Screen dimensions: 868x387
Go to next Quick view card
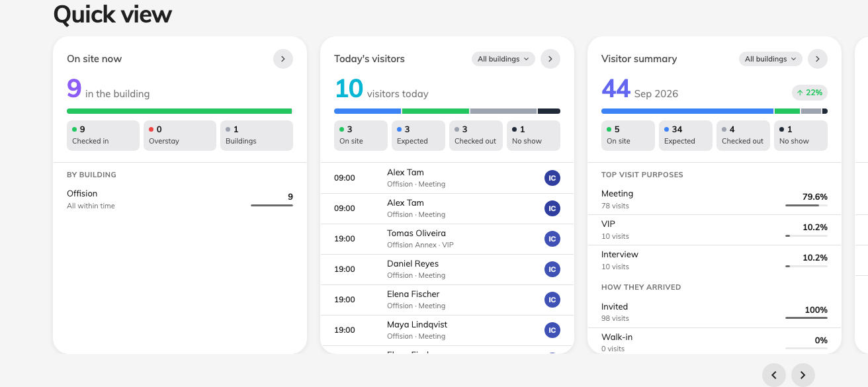pos(803,375)
